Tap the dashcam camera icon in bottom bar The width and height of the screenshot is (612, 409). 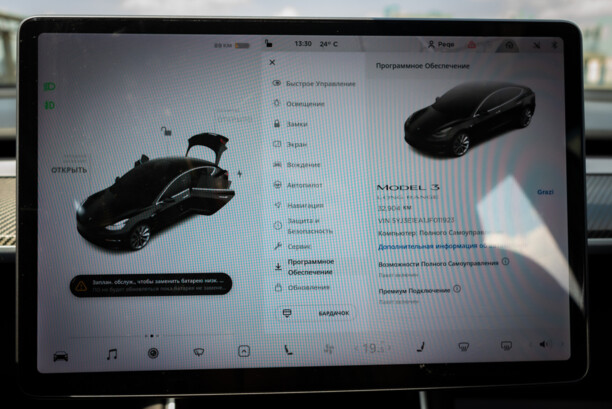(x=153, y=353)
